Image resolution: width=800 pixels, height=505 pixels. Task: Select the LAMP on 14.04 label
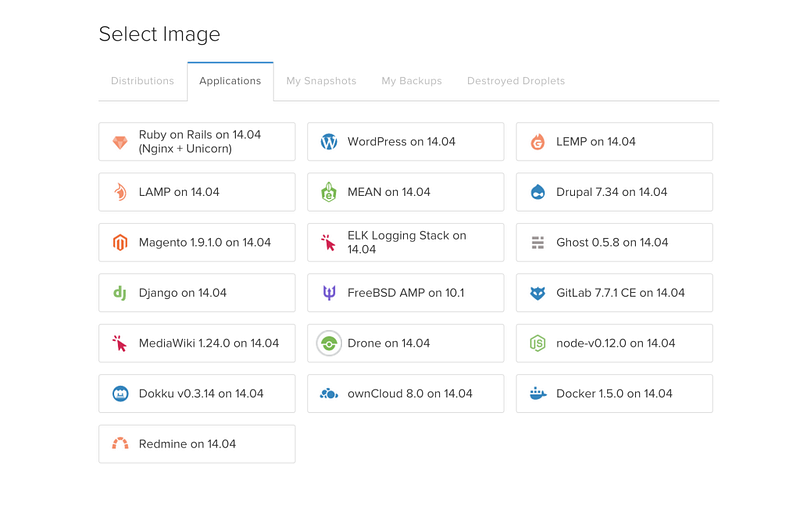coord(179,192)
